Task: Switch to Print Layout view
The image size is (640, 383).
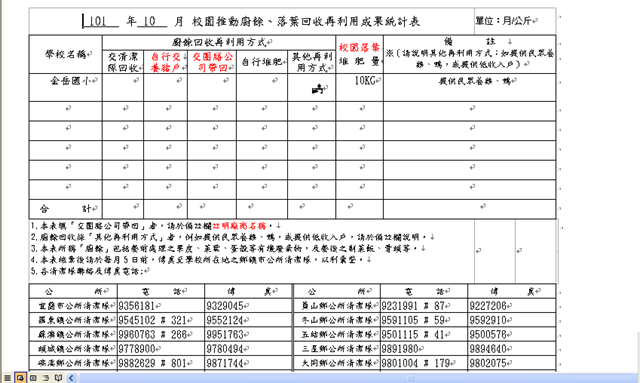Action: point(33,378)
